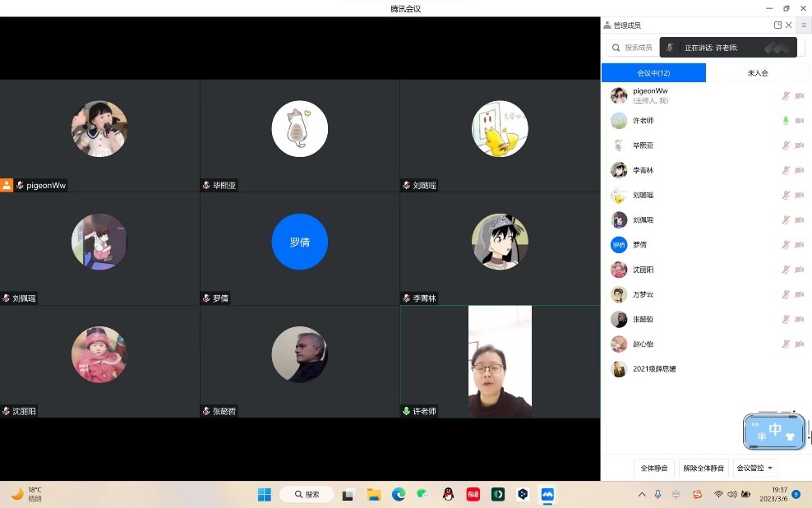Click 解除全体静音 button
This screenshot has height=508, width=812.
click(704, 468)
